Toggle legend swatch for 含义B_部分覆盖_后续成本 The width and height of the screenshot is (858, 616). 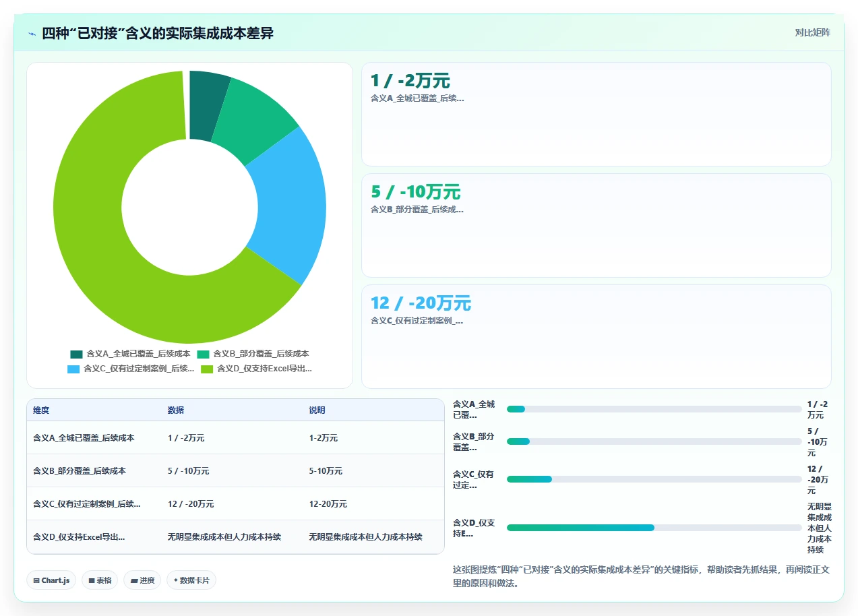pos(203,354)
